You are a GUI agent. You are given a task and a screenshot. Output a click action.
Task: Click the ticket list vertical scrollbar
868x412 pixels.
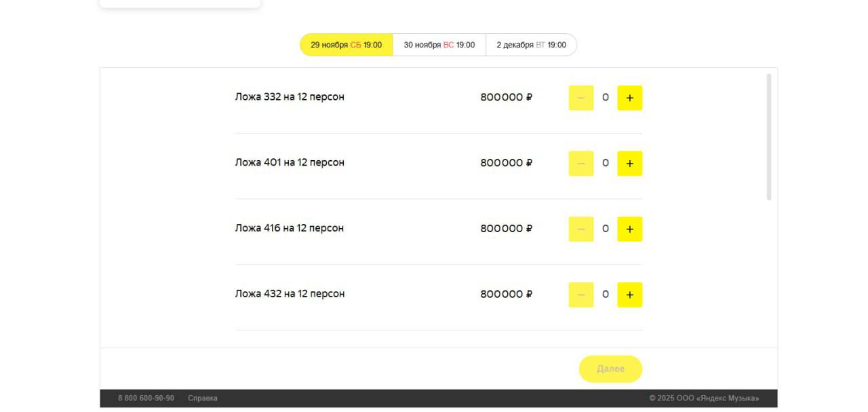point(768,136)
